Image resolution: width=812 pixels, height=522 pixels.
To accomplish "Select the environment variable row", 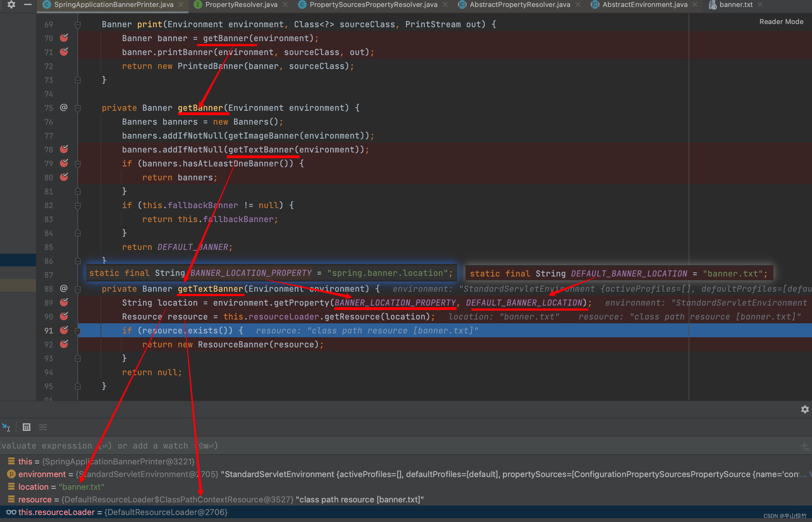I will [406, 474].
